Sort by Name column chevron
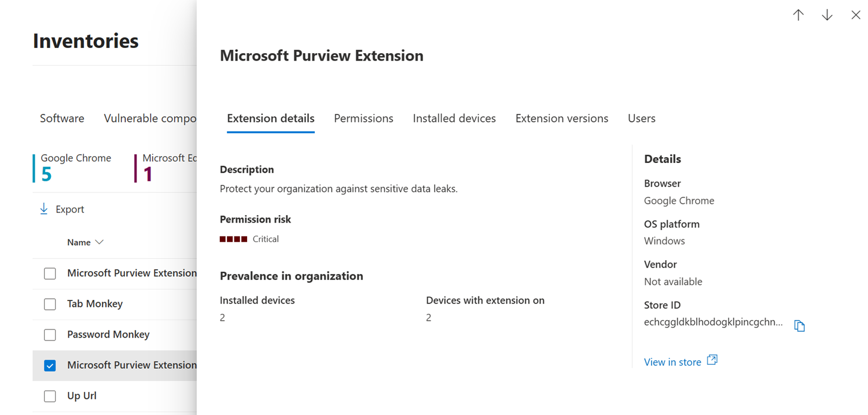Viewport: 868px width, 415px height. 99,242
